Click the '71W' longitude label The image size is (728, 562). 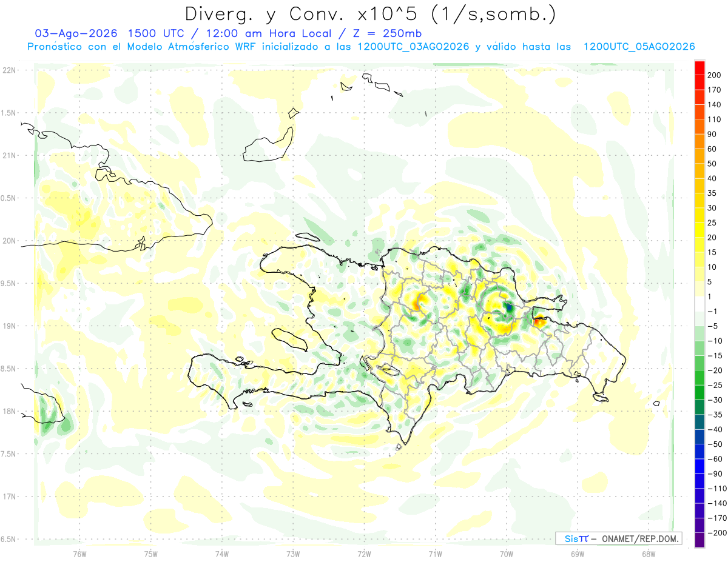(435, 553)
